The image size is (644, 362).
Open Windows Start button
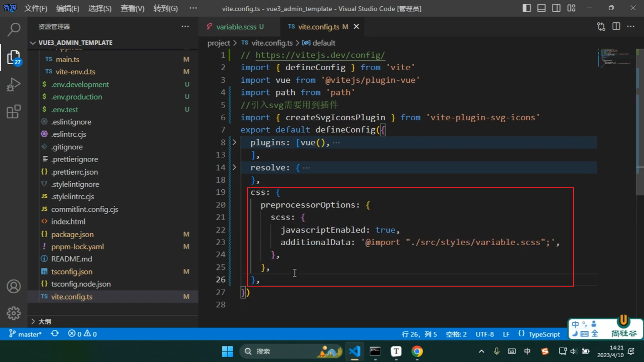pyautogui.click(x=227, y=351)
